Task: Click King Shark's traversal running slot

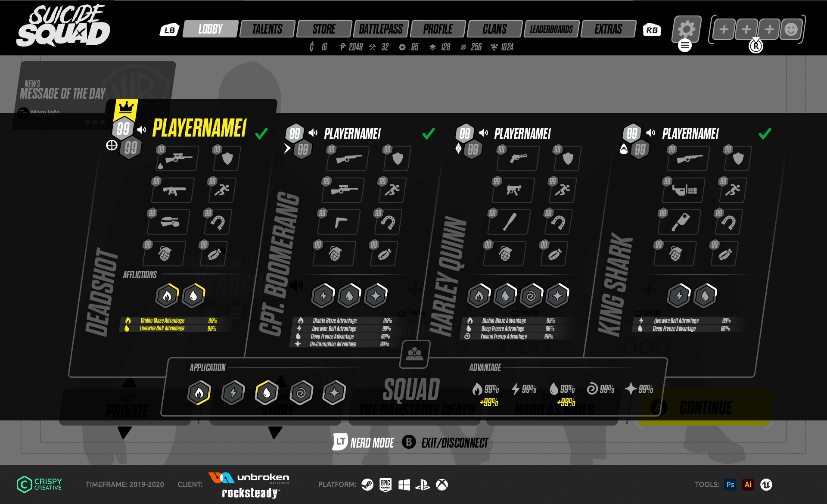Action: click(x=733, y=190)
